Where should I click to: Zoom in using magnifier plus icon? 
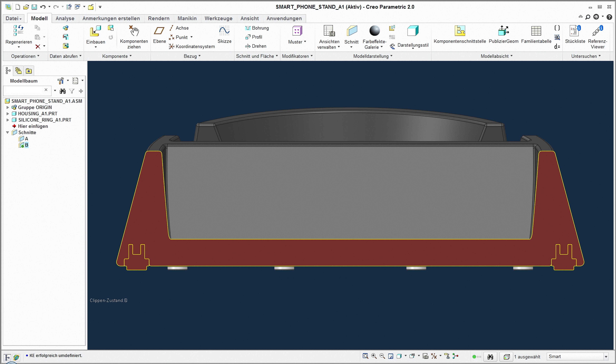click(374, 356)
